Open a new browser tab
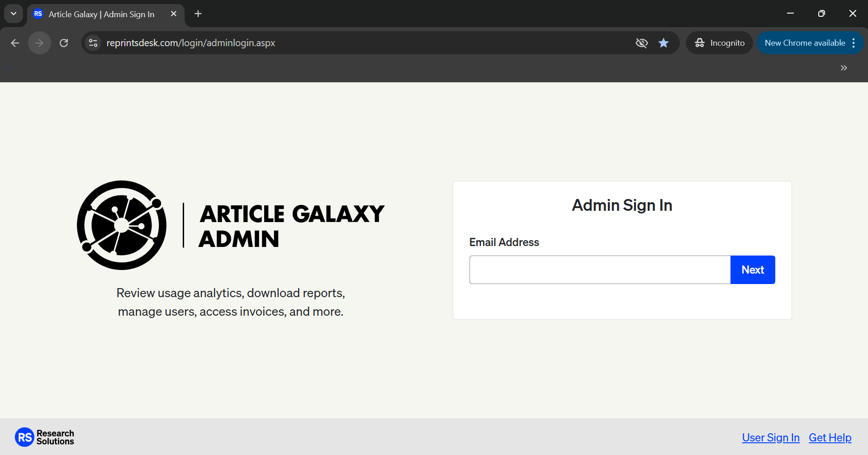 click(x=198, y=14)
